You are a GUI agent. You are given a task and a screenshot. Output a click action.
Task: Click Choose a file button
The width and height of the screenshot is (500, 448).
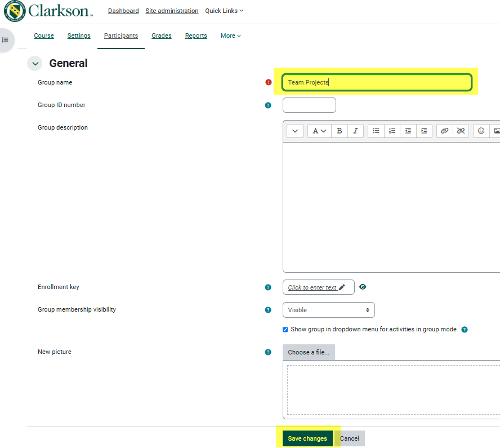tap(309, 352)
